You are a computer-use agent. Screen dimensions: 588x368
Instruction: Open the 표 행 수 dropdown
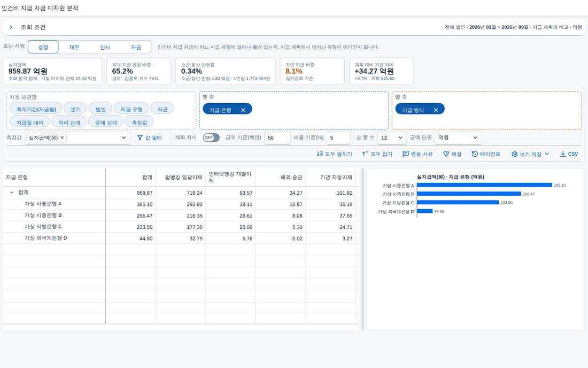(391, 137)
